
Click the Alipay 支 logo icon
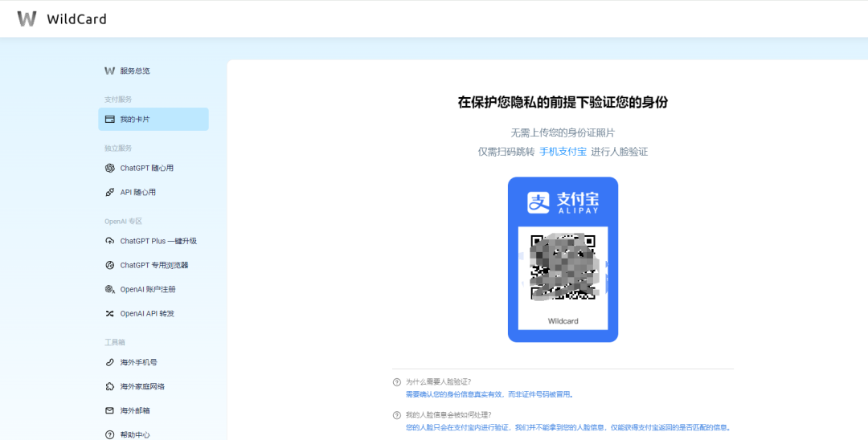pyautogui.click(x=538, y=203)
